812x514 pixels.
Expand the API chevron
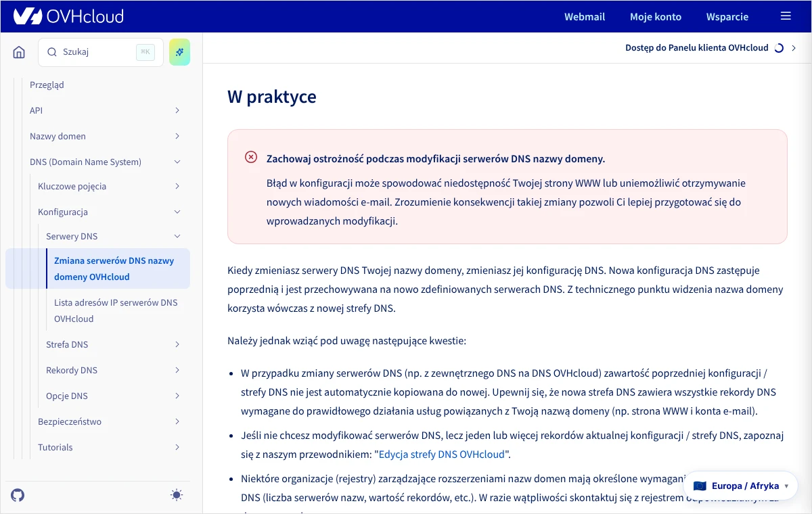pyautogui.click(x=177, y=110)
